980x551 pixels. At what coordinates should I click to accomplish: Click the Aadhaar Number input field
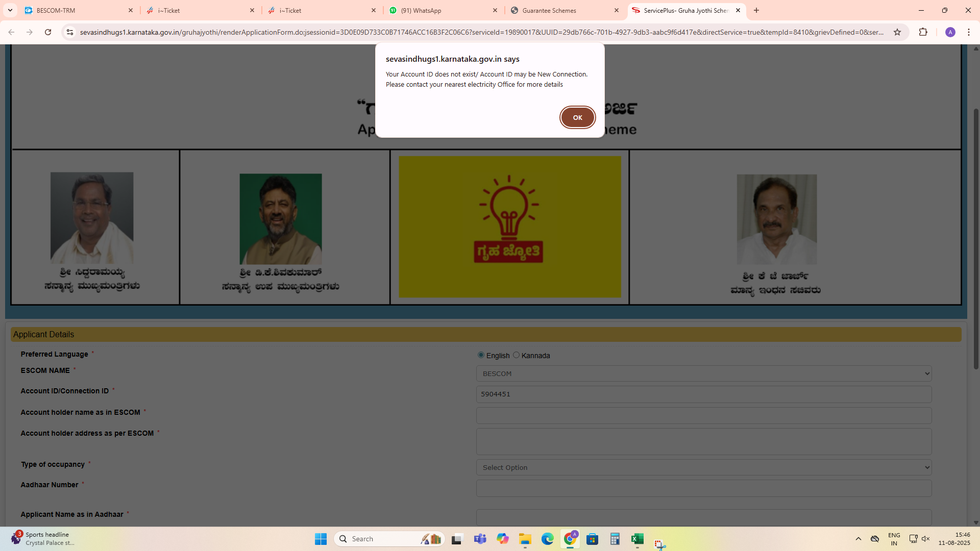pyautogui.click(x=704, y=488)
